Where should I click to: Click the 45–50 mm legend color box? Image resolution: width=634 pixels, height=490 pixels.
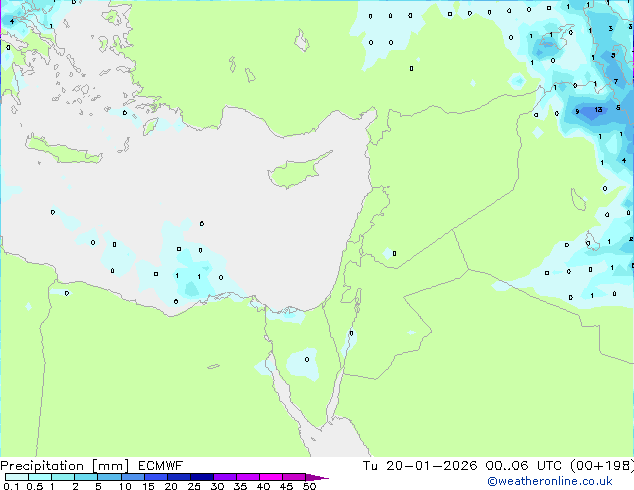point(294,477)
